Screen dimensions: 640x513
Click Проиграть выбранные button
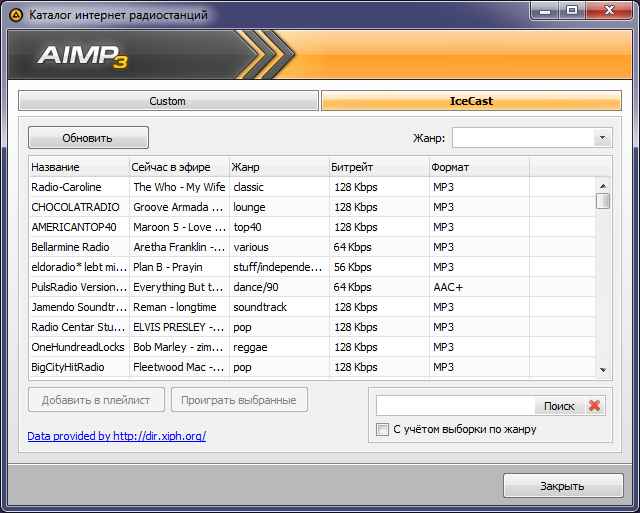coord(239,400)
